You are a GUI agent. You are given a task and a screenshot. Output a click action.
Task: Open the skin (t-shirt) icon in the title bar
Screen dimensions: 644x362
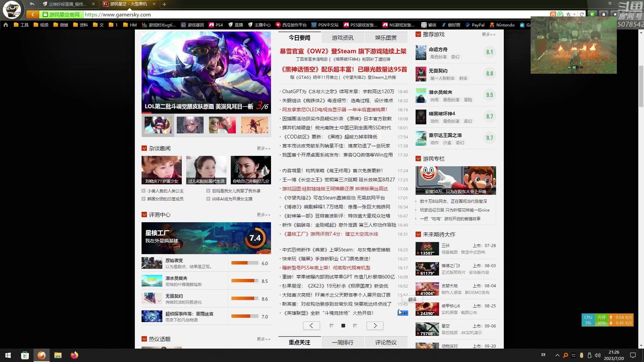(x=610, y=3)
